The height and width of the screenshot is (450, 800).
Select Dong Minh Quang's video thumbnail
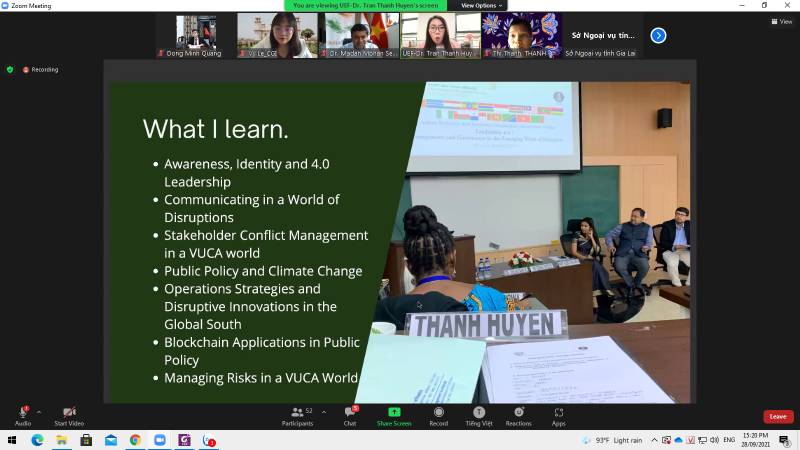(x=196, y=35)
